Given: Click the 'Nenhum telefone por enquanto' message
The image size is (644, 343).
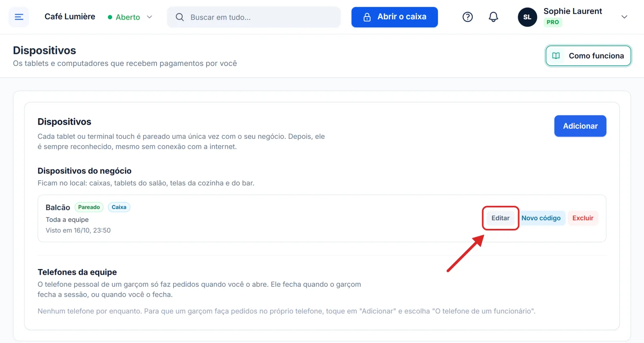Looking at the screenshot, I should 287,311.
